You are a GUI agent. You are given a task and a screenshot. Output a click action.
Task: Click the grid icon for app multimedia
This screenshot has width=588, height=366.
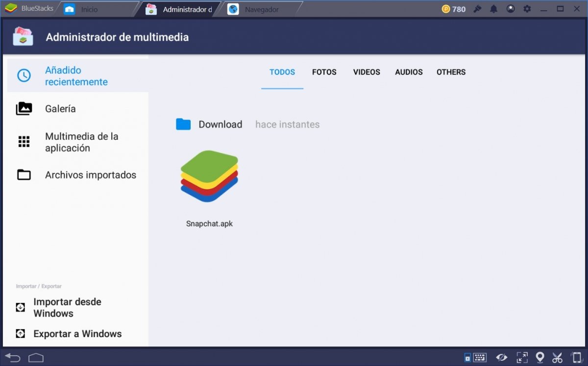coord(24,142)
